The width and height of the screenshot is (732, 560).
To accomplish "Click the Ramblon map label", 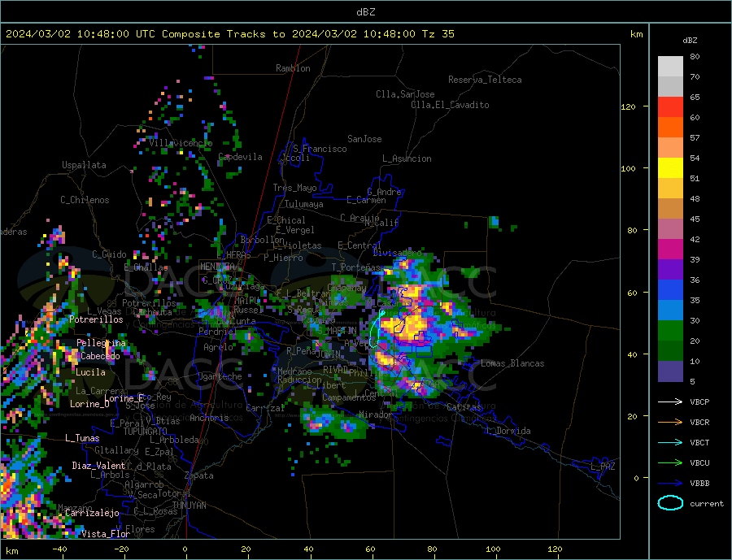I will (293, 68).
